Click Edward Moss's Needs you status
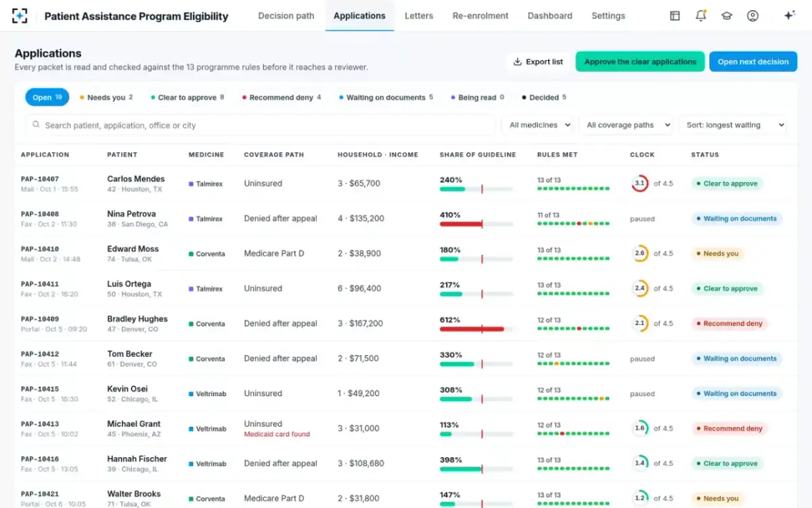The height and width of the screenshot is (508, 812). coord(717,254)
